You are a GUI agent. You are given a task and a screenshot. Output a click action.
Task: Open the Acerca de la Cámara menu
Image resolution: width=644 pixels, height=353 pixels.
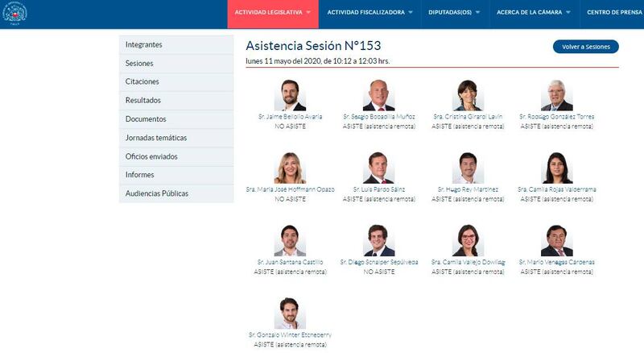click(534, 12)
